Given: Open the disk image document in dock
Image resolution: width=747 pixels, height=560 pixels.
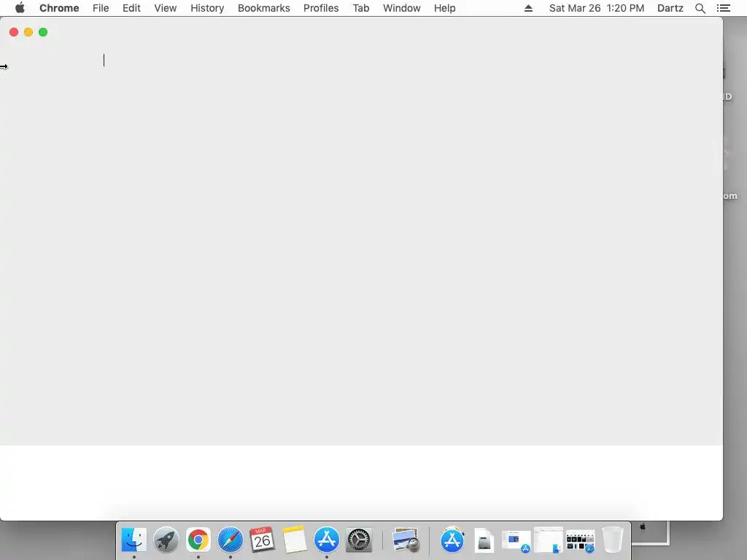Looking at the screenshot, I should point(484,541).
